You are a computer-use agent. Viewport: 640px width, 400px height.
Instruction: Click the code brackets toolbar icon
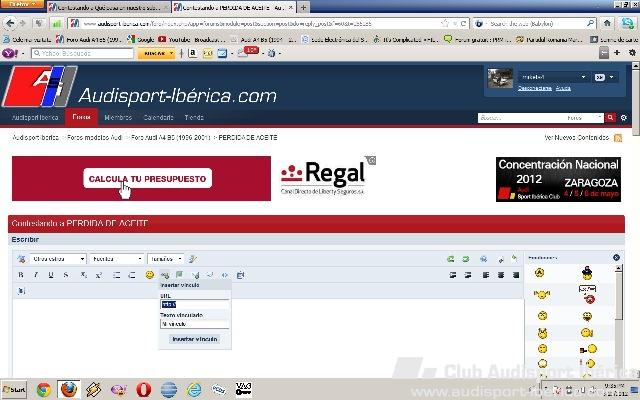click(x=224, y=275)
